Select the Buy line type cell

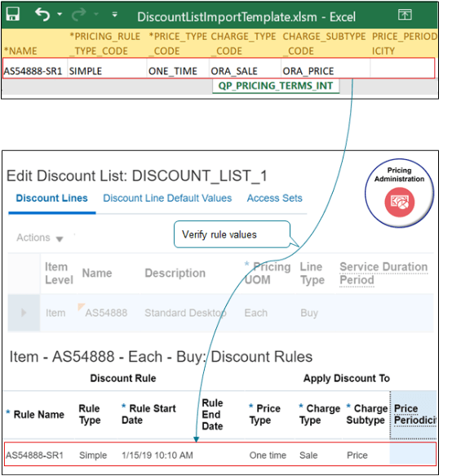click(x=309, y=313)
